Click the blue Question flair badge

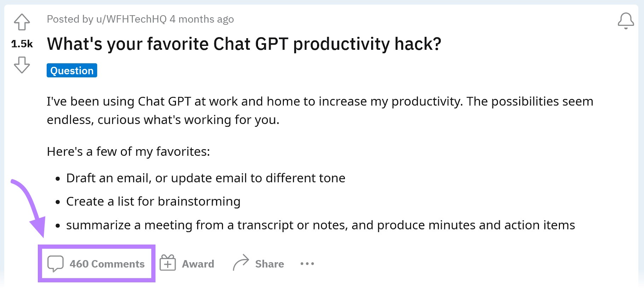pyautogui.click(x=72, y=70)
